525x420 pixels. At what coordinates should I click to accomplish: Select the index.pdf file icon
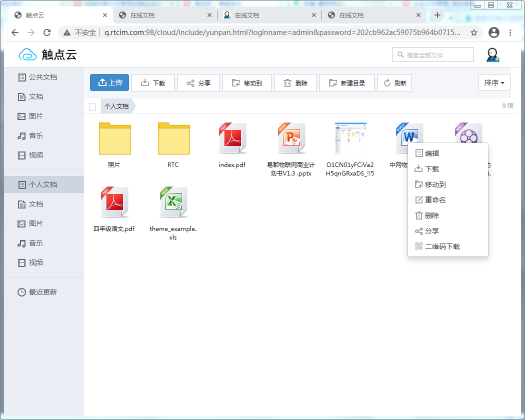tap(232, 138)
